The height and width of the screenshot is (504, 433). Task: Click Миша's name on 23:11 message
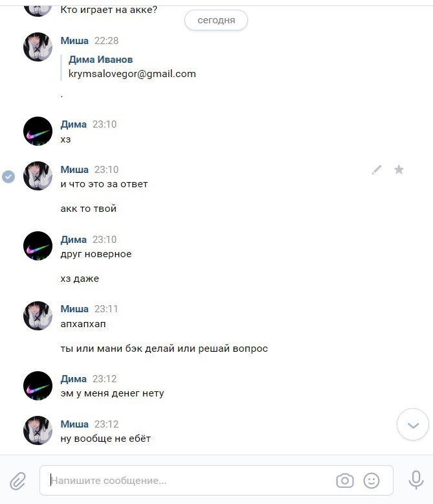click(x=74, y=309)
